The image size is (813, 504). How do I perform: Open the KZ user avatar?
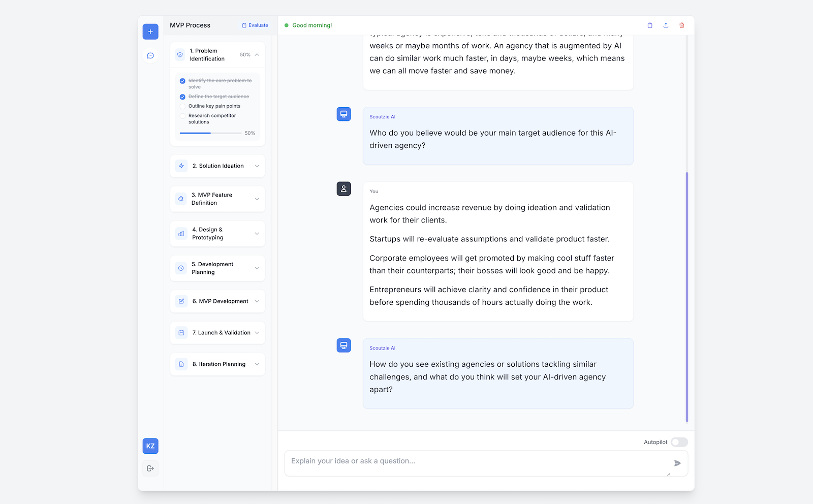(150, 446)
